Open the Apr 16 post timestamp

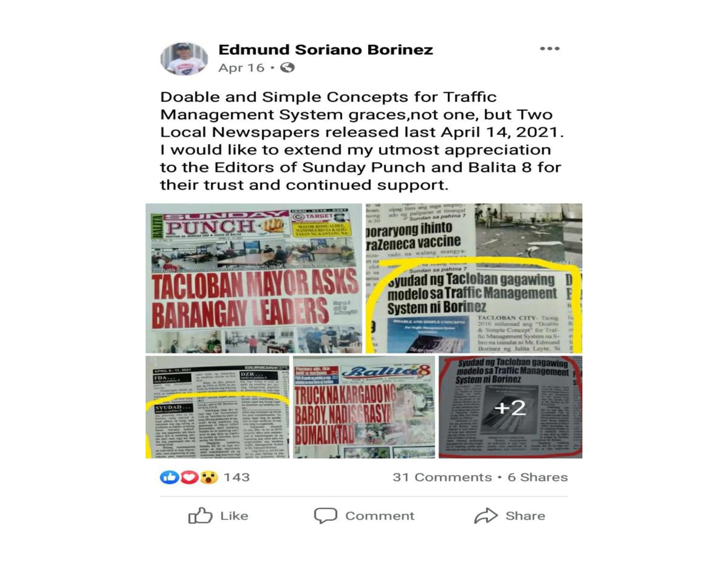click(x=241, y=68)
